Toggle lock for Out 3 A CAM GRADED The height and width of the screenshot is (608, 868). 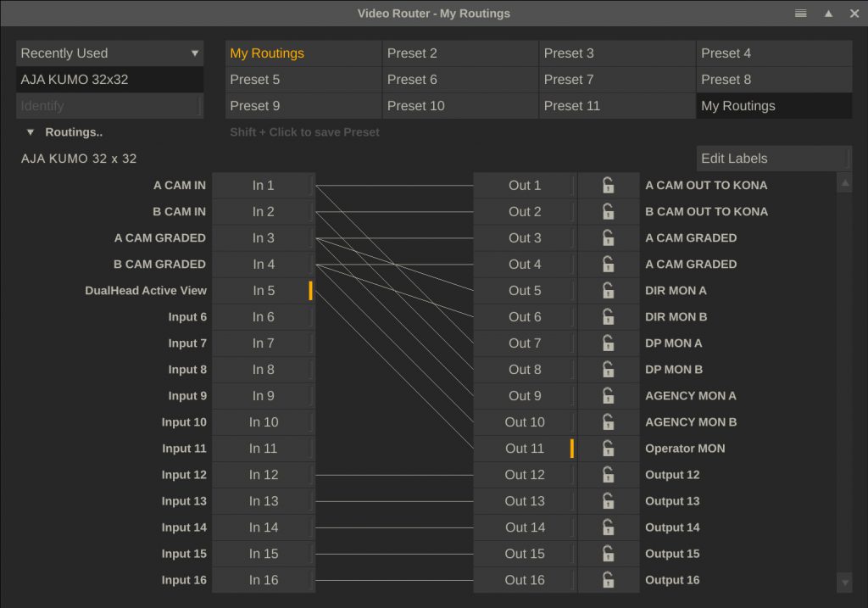click(608, 237)
